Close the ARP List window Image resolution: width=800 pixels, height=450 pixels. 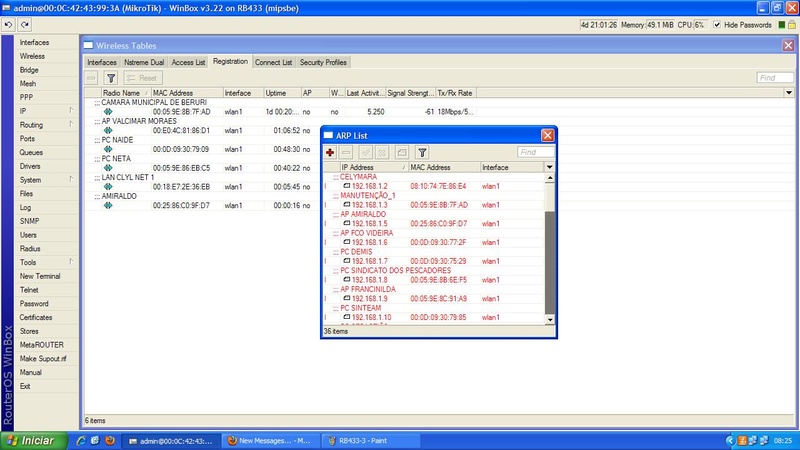pyautogui.click(x=547, y=135)
